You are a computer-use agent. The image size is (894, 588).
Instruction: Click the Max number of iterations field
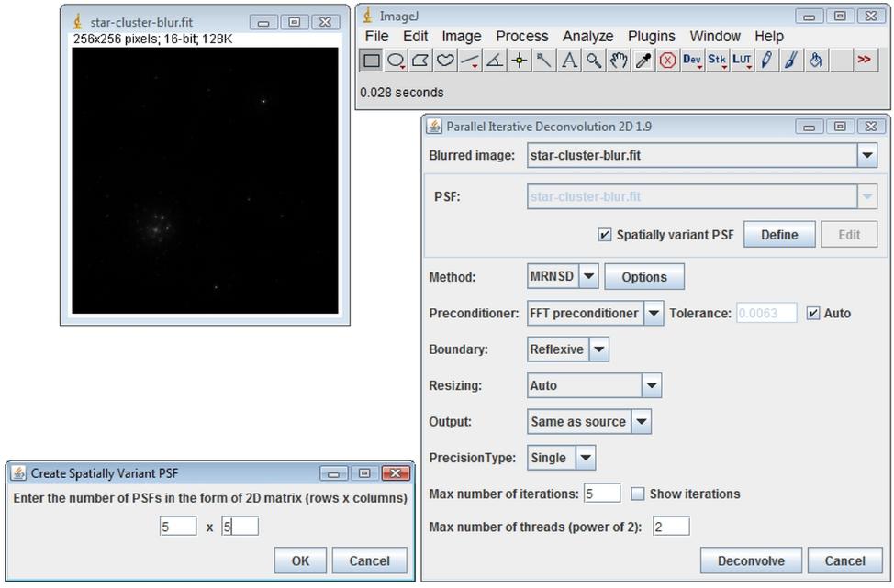pos(602,494)
